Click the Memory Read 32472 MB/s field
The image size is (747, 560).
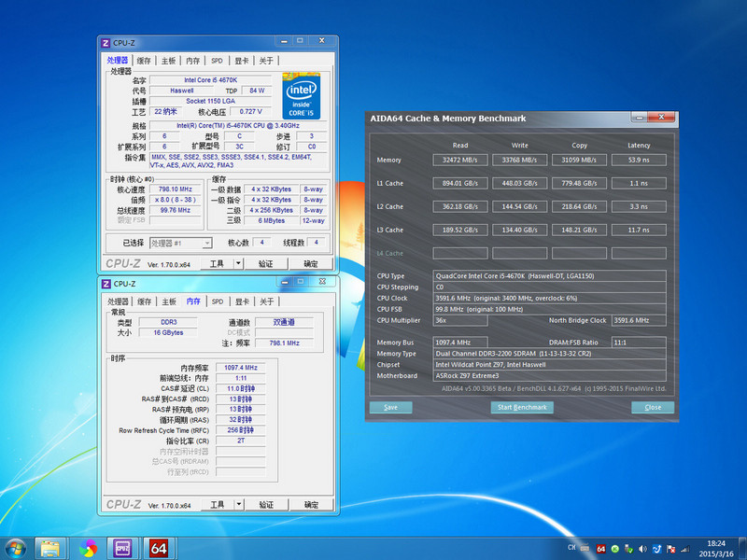[x=460, y=160]
